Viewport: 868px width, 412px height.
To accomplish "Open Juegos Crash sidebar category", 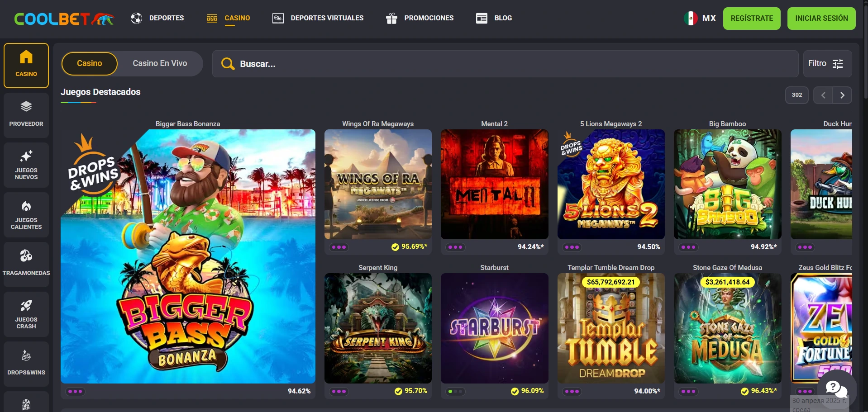I will [x=26, y=314].
